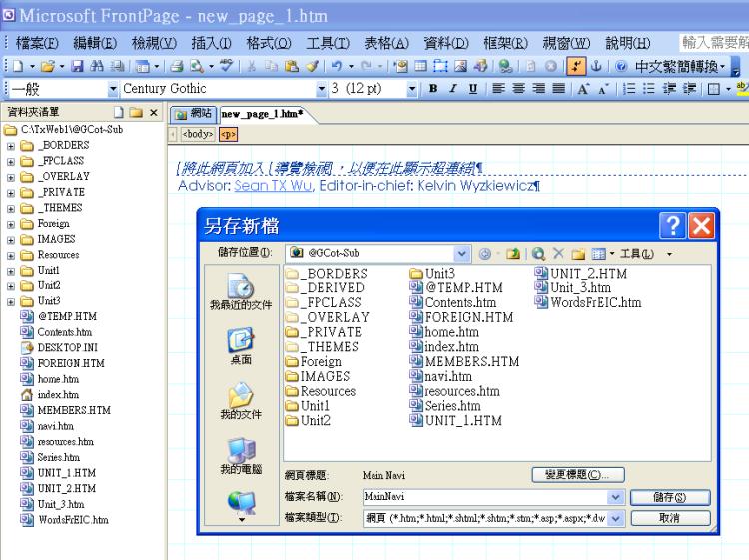Click the dialog help question mark button
The width and height of the screenshot is (749, 560).
672,224
